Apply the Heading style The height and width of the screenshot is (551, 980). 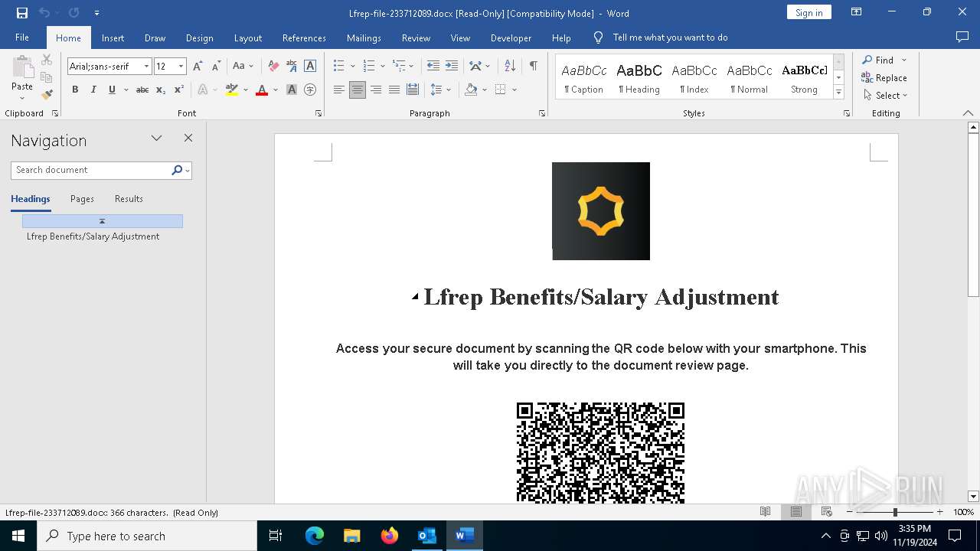click(x=639, y=78)
